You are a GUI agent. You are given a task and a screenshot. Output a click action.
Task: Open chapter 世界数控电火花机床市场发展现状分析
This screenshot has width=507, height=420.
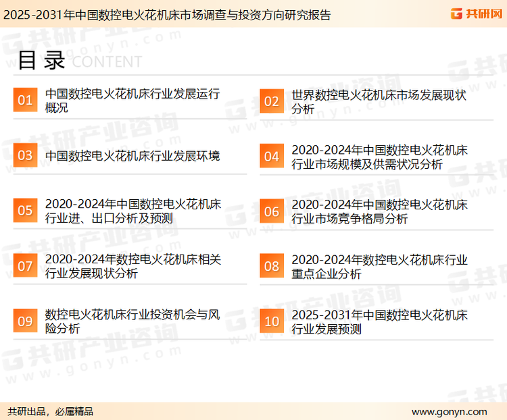[379, 101]
